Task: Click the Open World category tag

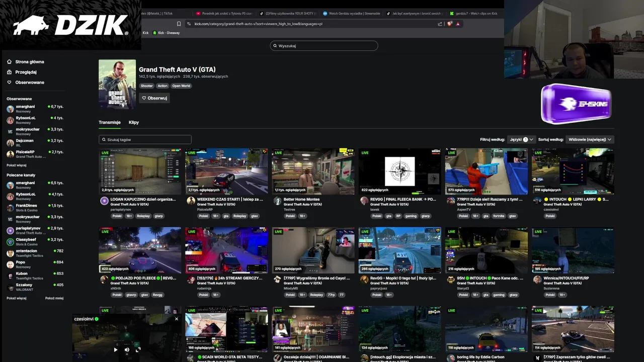Action: click(x=181, y=86)
